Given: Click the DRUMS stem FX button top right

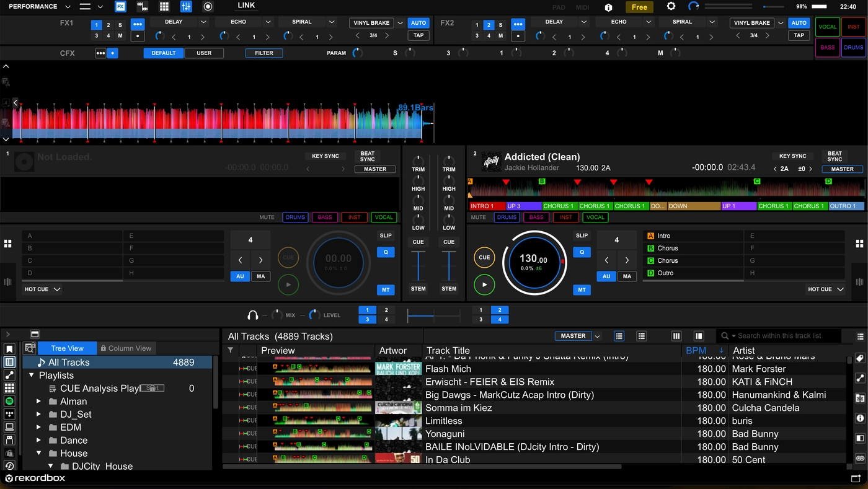Looking at the screenshot, I should click(853, 48).
